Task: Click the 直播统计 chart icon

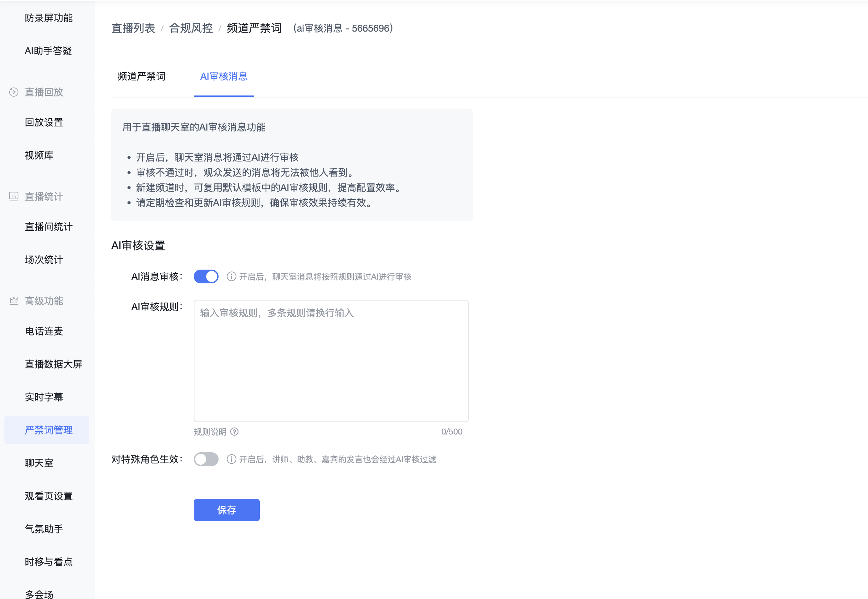Action: [x=14, y=196]
